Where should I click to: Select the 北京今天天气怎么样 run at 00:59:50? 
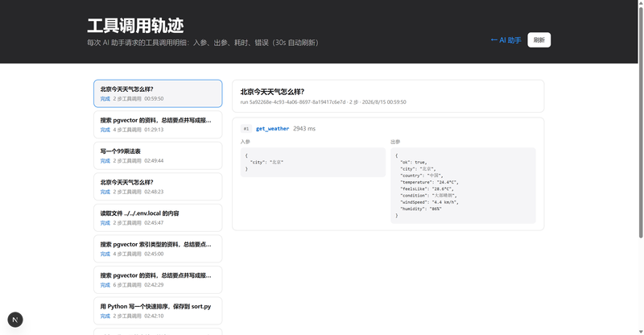158,93
